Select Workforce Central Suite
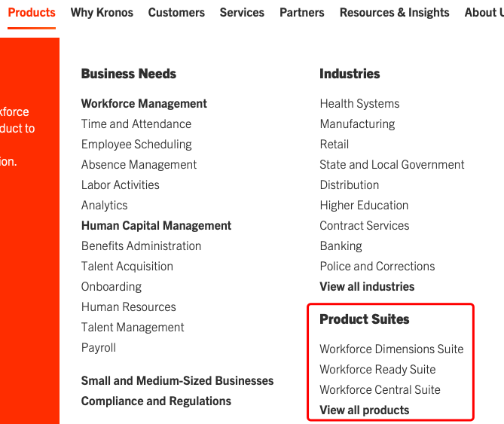 coord(380,390)
